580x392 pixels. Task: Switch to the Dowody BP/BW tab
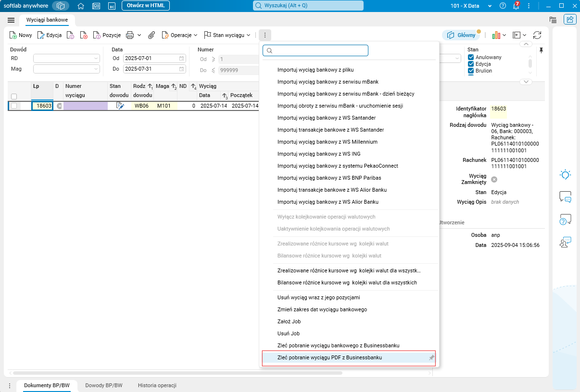tap(103, 385)
